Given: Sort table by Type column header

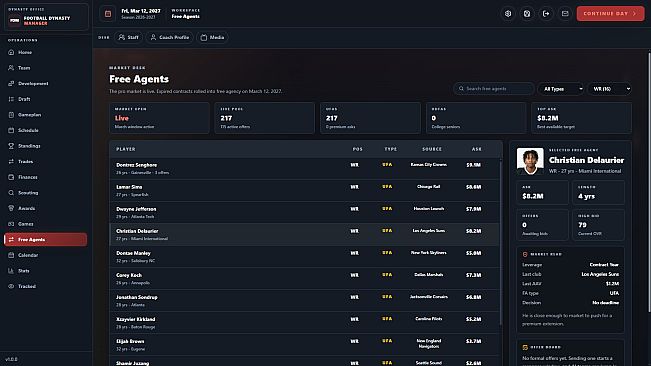Looking at the screenshot, I should pyautogui.click(x=391, y=149).
